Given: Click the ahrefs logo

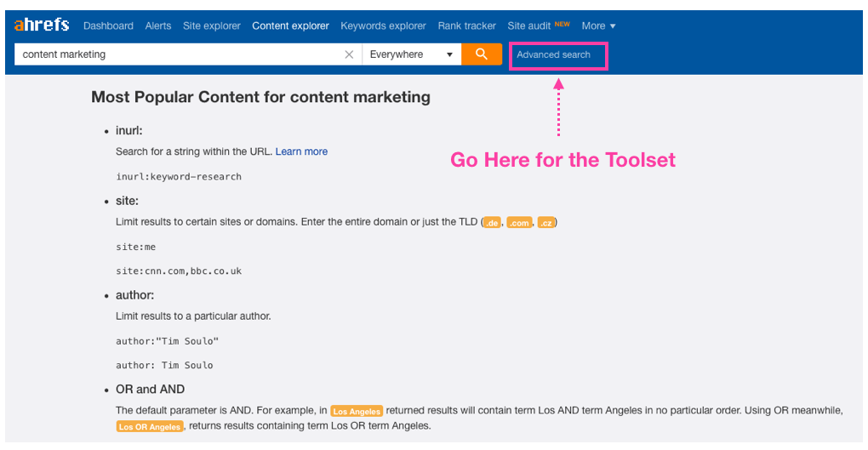Looking at the screenshot, I should (x=42, y=25).
